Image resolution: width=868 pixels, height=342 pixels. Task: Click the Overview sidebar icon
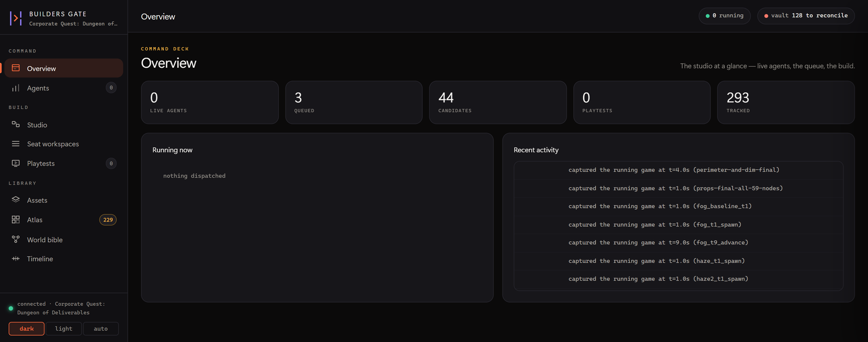[x=16, y=68]
